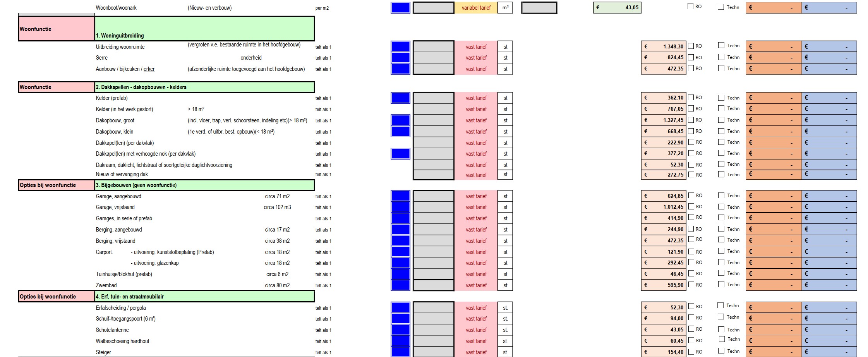The height and width of the screenshot is (357, 868).
Task: Tick the Techn checkbox for Dakopbouw, klein
Action: 721,131
